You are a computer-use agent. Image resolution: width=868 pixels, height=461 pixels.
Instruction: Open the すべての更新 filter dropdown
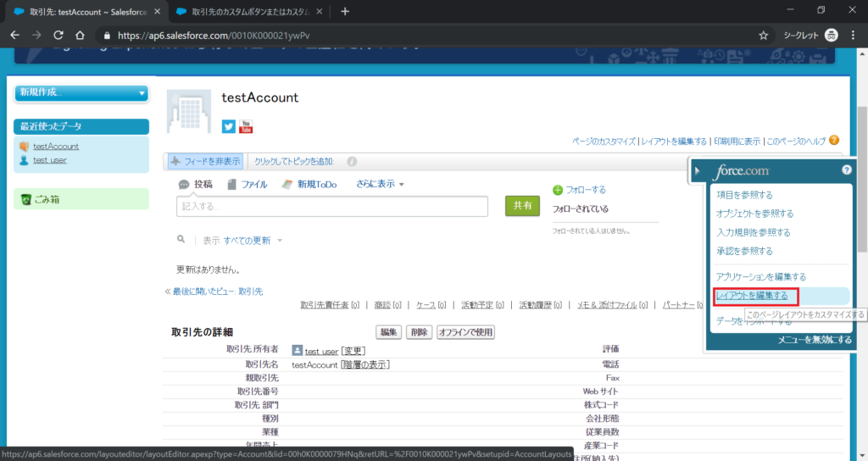253,241
